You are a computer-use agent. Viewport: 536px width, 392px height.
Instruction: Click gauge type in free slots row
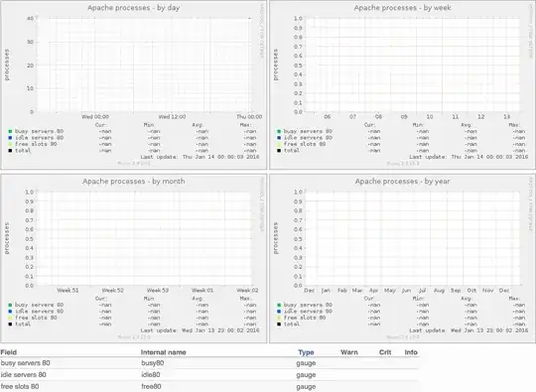click(306, 387)
